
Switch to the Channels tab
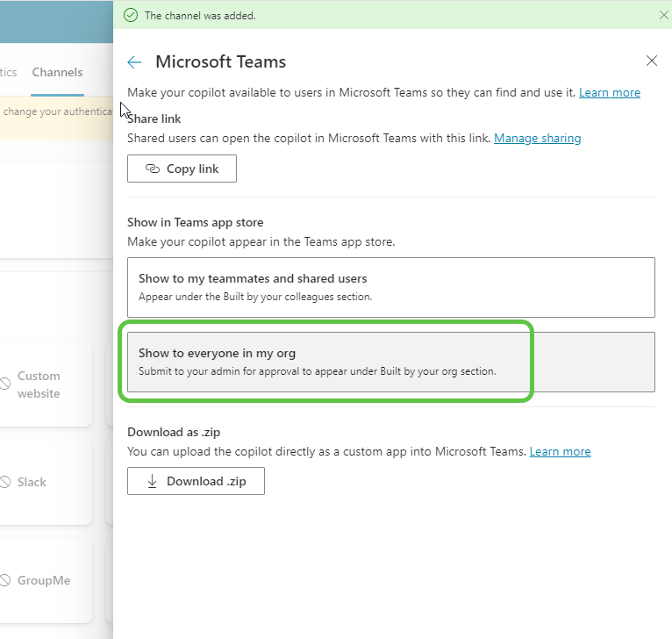57,73
